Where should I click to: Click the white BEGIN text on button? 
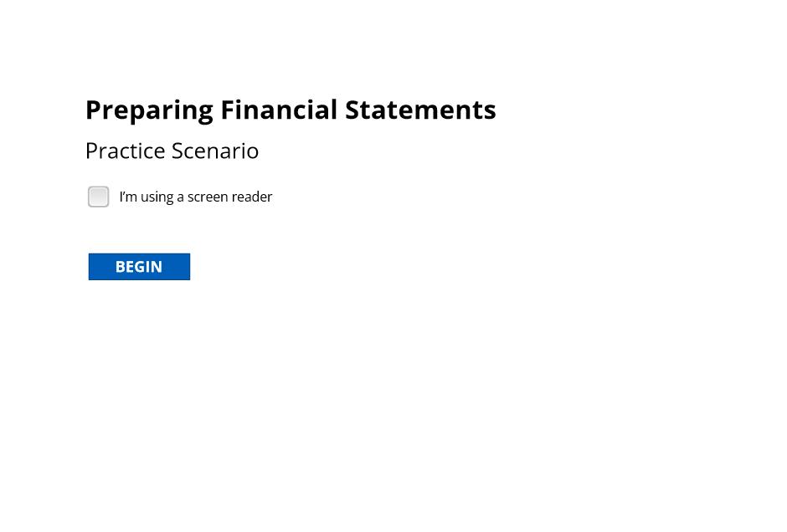[x=139, y=267]
